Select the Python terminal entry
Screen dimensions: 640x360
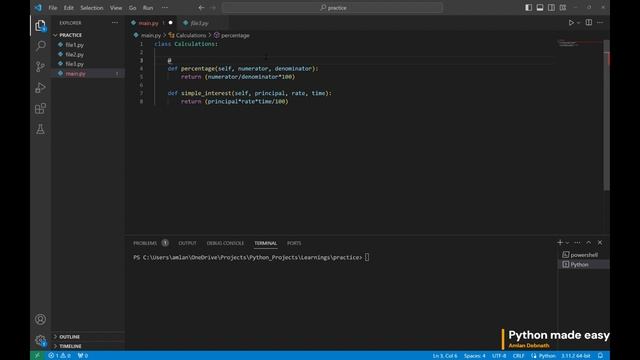click(x=584, y=264)
